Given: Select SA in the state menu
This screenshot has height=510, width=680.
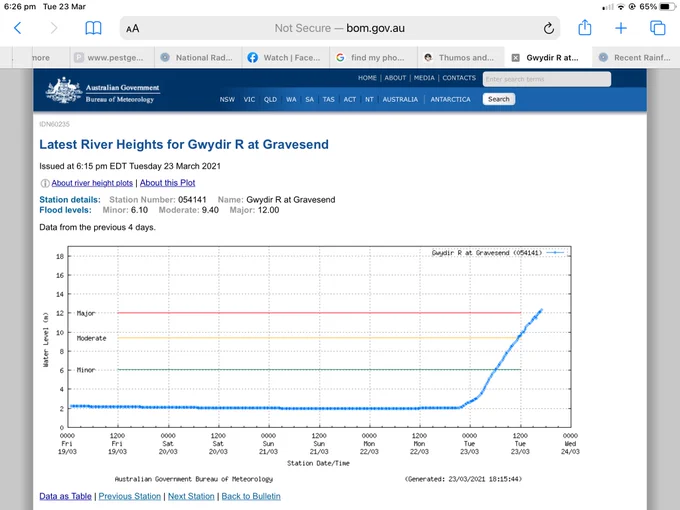Looking at the screenshot, I should tap(309, 99).
